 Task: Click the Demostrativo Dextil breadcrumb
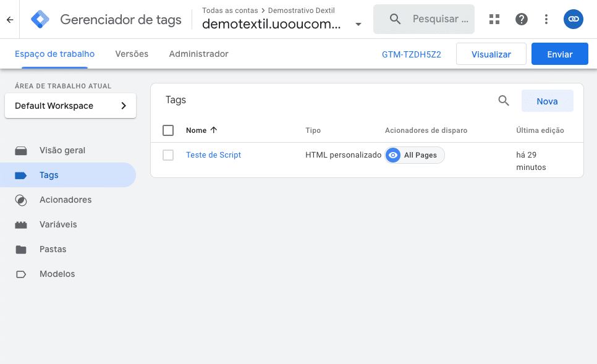pyautogui.click(x=302, y=11)
